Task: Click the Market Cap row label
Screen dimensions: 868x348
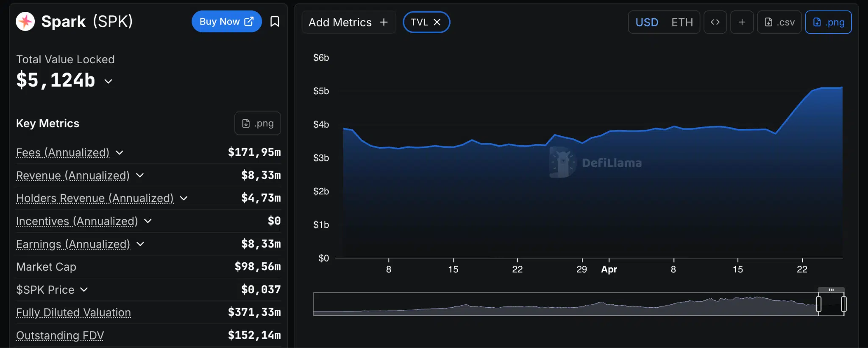Action: coord(46,267)
